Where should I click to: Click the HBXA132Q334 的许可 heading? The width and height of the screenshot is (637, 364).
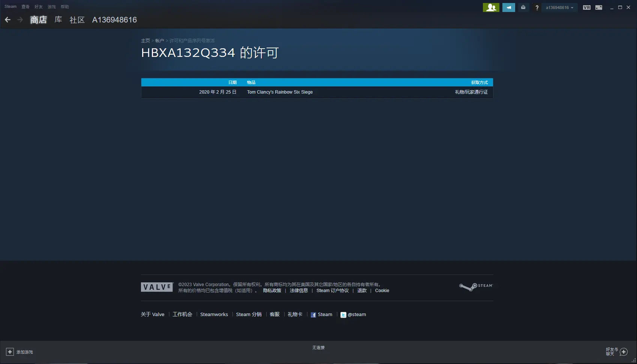(x=210, y=53)
